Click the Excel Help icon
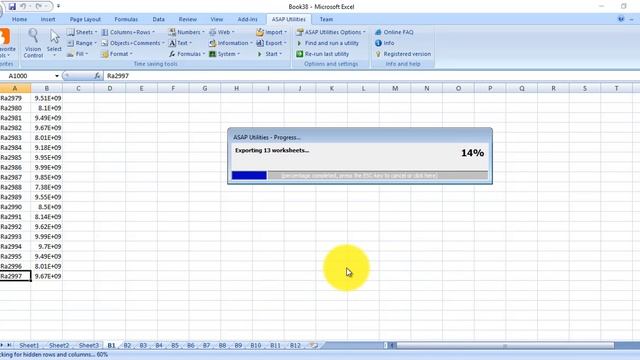640x360 pixels. (621, 19)
